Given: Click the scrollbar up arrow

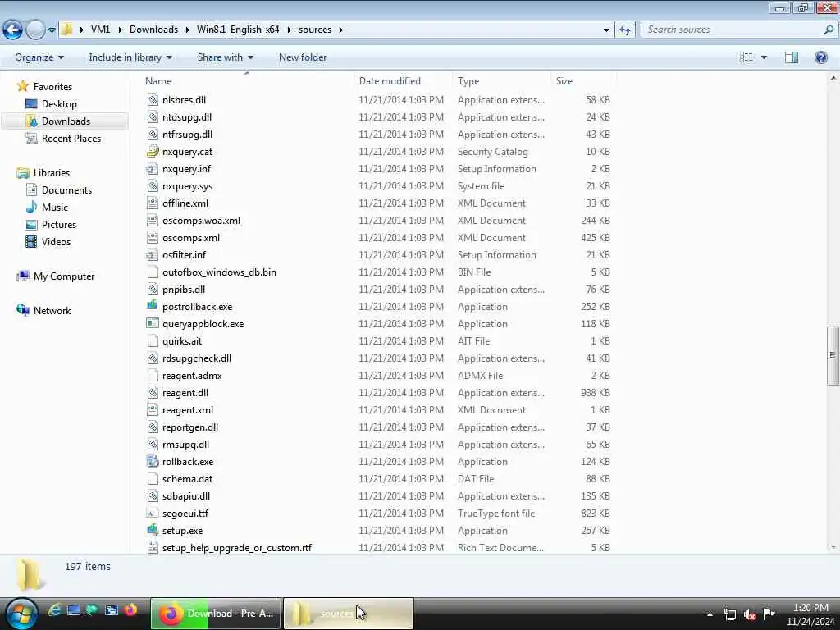Looking at the screenshot, I should coord(833,78).
